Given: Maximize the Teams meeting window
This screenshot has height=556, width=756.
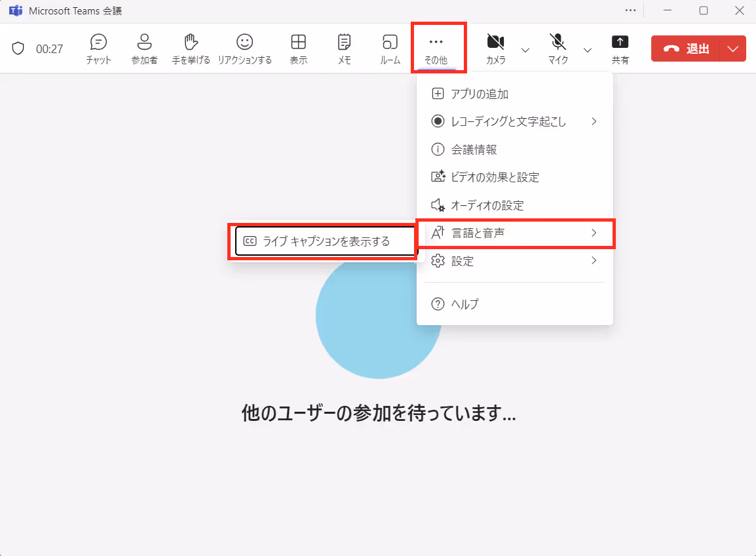Looking at the screenshot, I should (x=704, y=10).
